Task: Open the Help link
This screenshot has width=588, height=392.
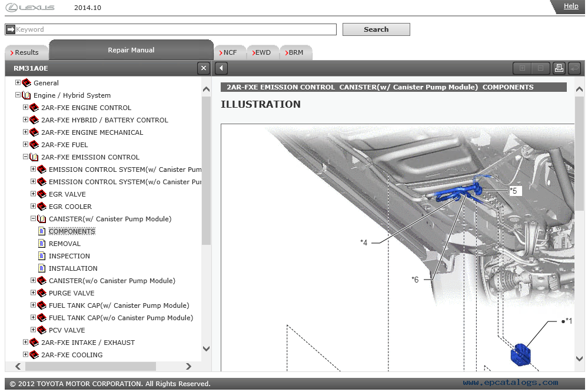Action: click(x=571, y=6)
